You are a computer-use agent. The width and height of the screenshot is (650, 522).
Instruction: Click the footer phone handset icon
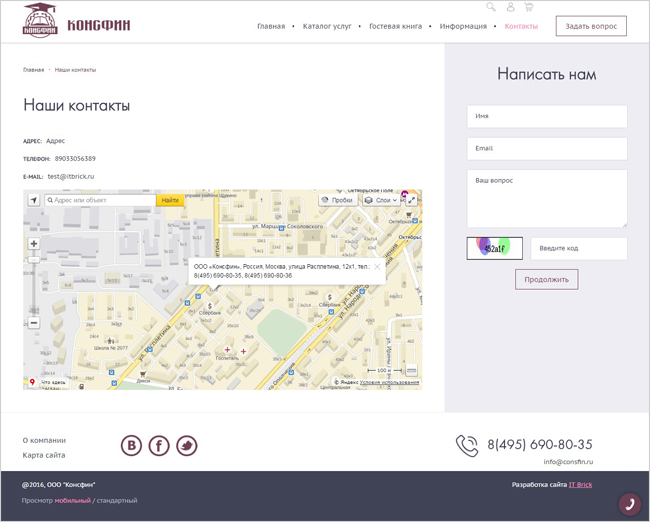coord(467,446)
